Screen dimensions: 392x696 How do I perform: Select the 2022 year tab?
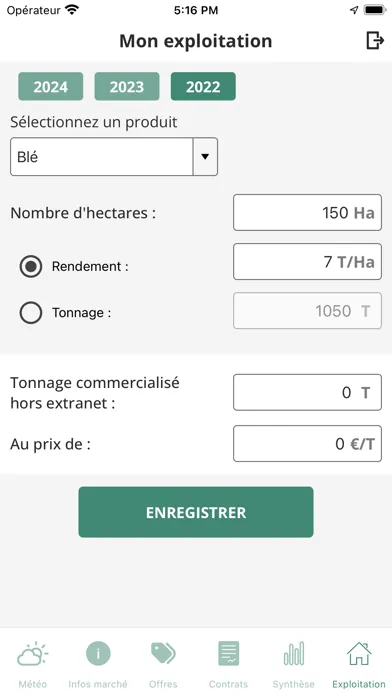203,87
